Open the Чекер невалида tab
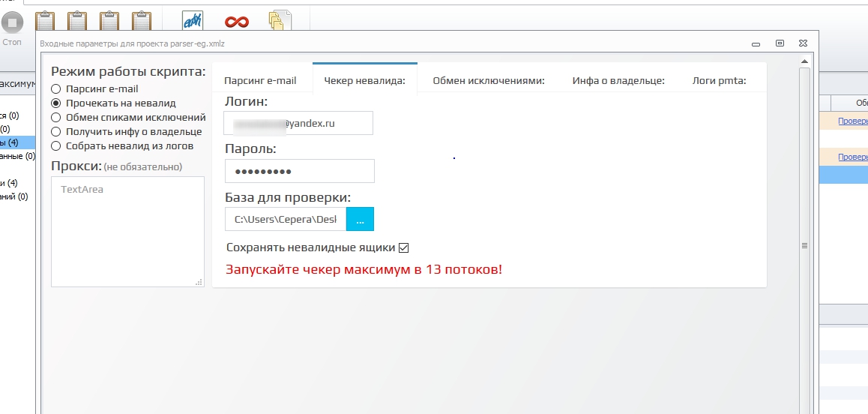The height and width of the screenshot is (414, 868). click(x=365, y=81)
